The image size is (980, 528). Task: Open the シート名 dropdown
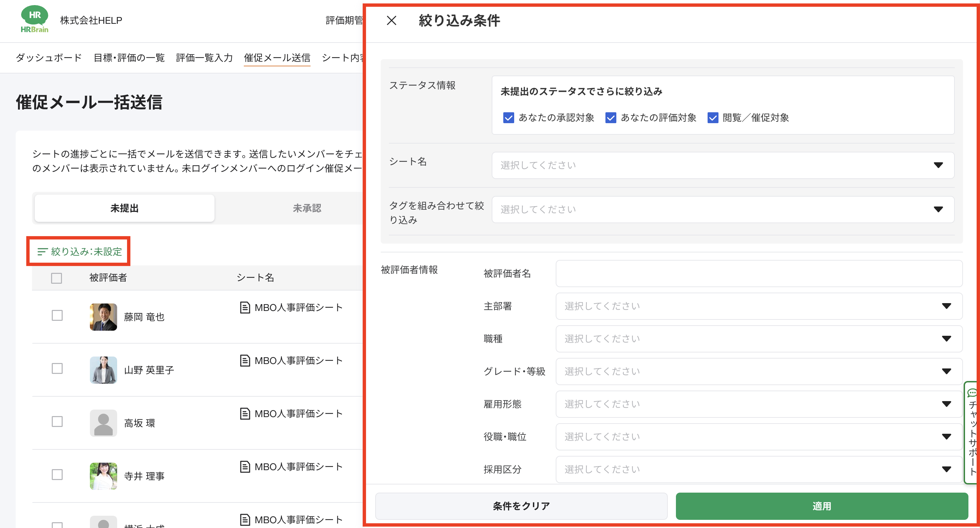pos(723,165)
